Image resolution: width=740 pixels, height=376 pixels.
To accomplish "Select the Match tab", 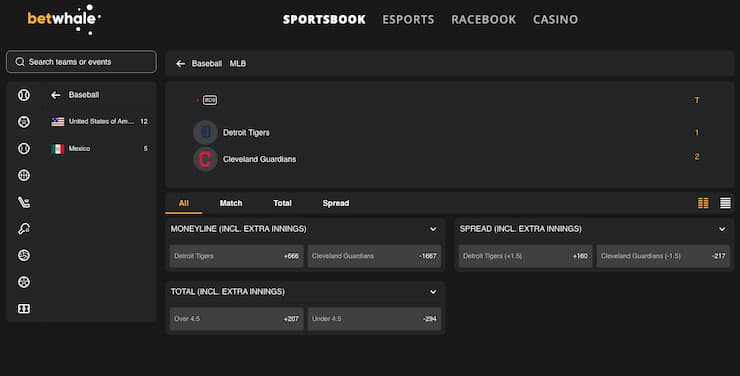I will click(231, 203).
